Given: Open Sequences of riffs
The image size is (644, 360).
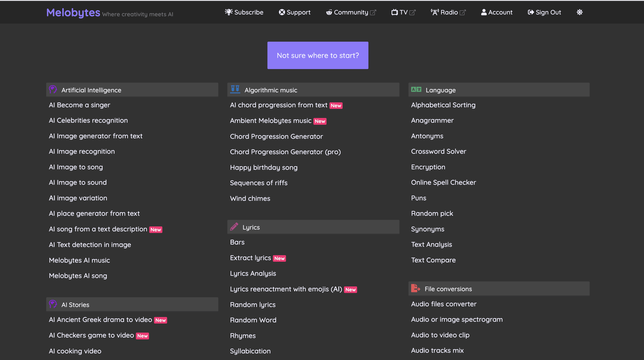Looking at the screenshot, I should click(x=259, y=183).
